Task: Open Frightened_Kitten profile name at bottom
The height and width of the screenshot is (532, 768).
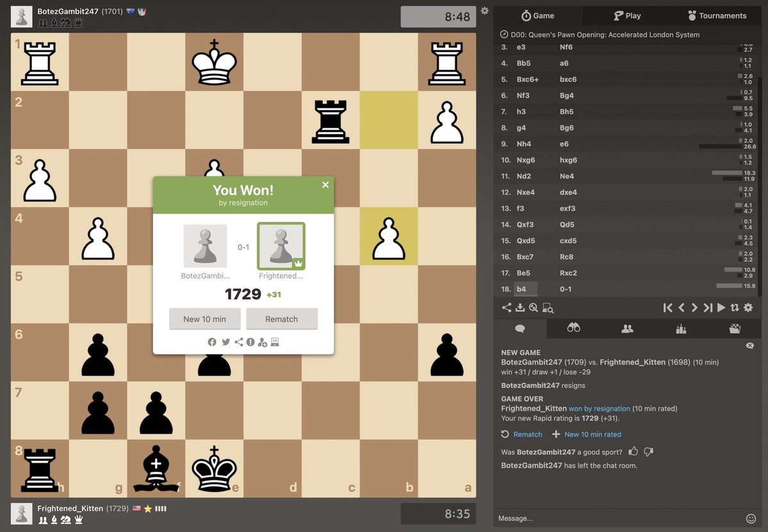Action: 70,508
